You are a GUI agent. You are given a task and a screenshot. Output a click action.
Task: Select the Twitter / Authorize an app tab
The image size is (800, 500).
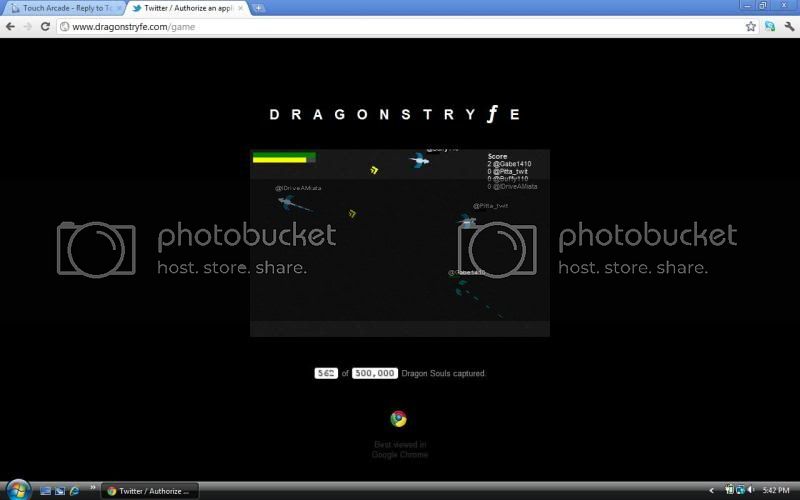tap(188, 8)
